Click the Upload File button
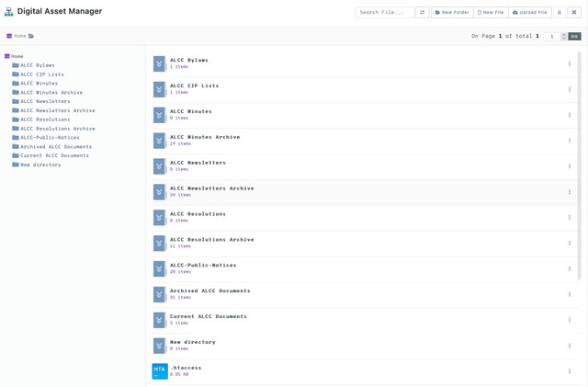Image resolution: width=588 pixels, height=387 pixels. click(530, 12)
